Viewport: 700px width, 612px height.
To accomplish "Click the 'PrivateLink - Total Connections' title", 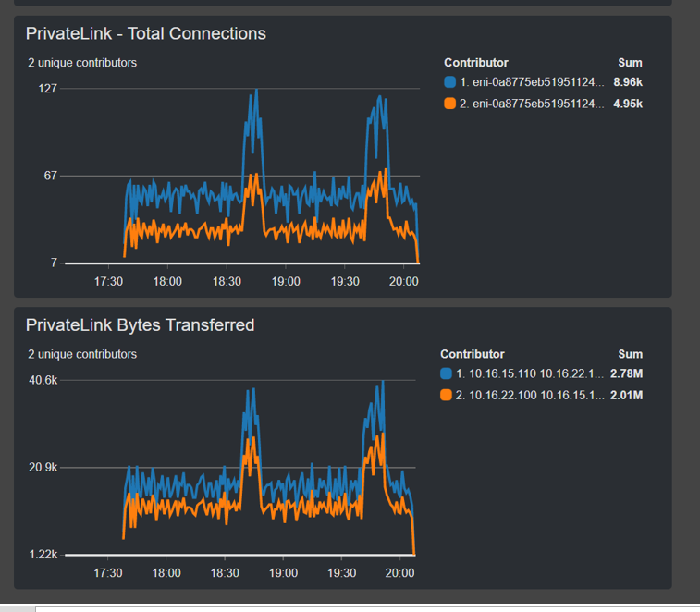I will pyautogui.click(x=145, y=33).
